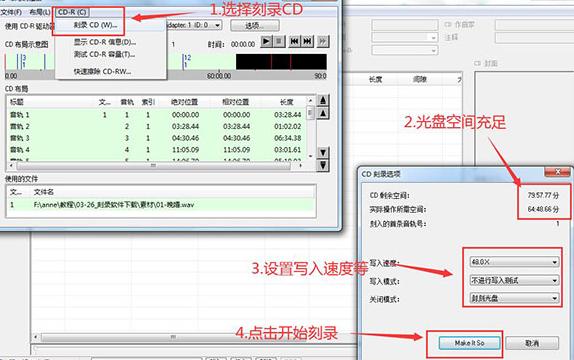Open the 关闭模式 dropdown
The height and width of the screenshot is (360, 574).
click(x=514, y=298)
